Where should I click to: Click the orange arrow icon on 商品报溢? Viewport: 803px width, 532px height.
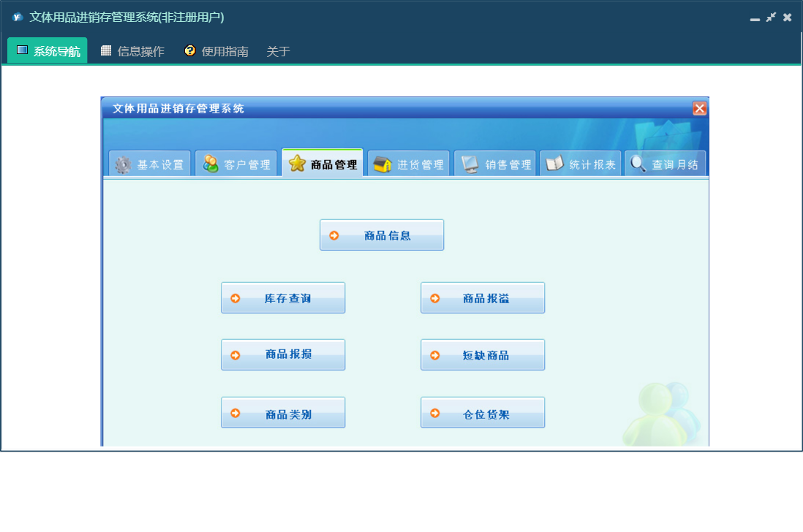point(435,298)
